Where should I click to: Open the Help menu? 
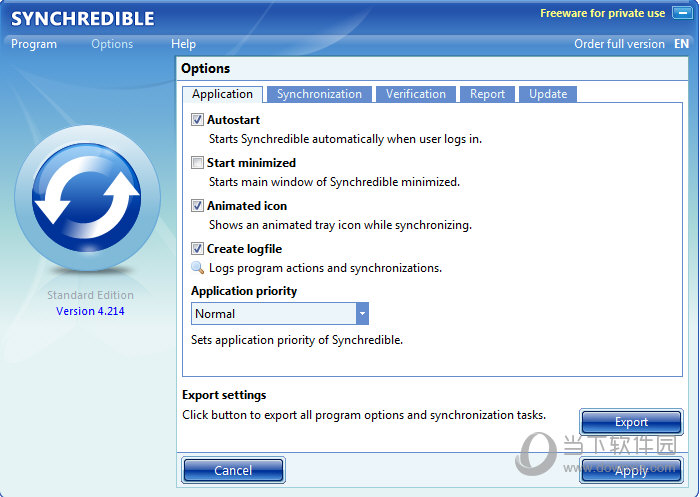click(183, 44)
